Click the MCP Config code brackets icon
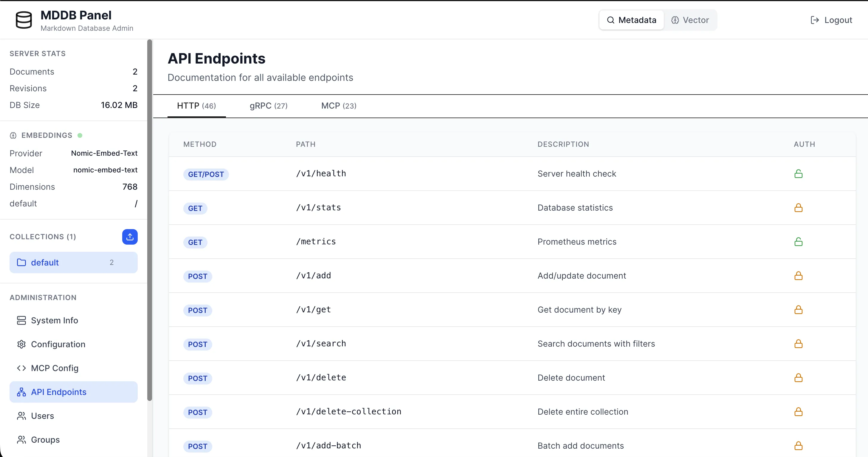Image resolution: width=868 pixels, height=457 pixels. [x=21, y=368]
